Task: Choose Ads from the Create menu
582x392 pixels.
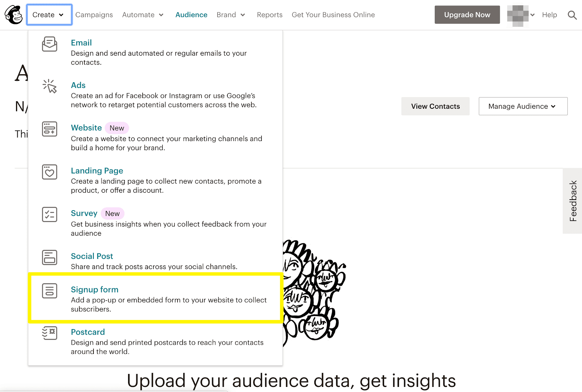Action: coord(78,85)
